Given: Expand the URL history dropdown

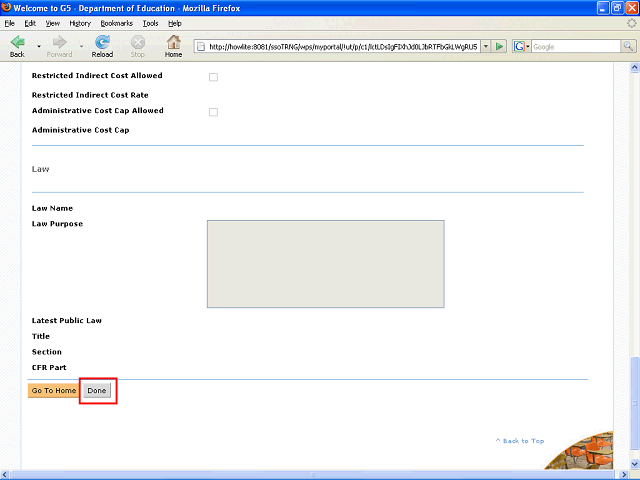Looking at the screenshot, I should click(x=486, y=47).
